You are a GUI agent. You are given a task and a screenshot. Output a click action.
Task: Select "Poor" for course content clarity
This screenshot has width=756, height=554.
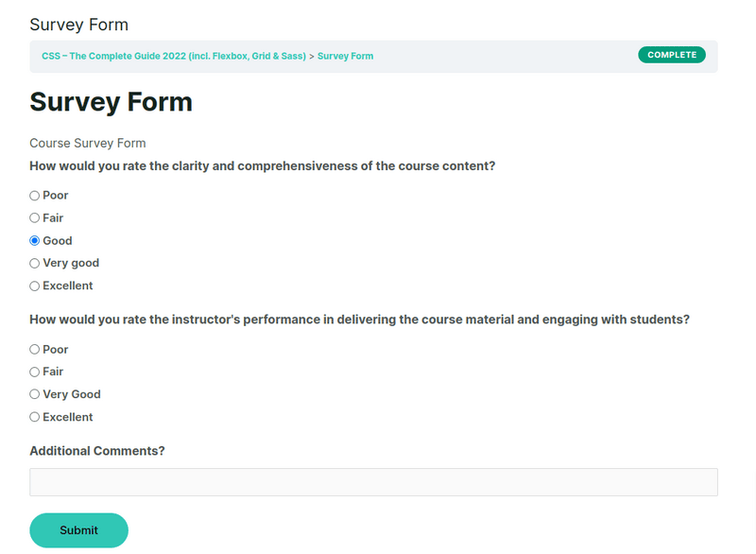coord(34,195)
